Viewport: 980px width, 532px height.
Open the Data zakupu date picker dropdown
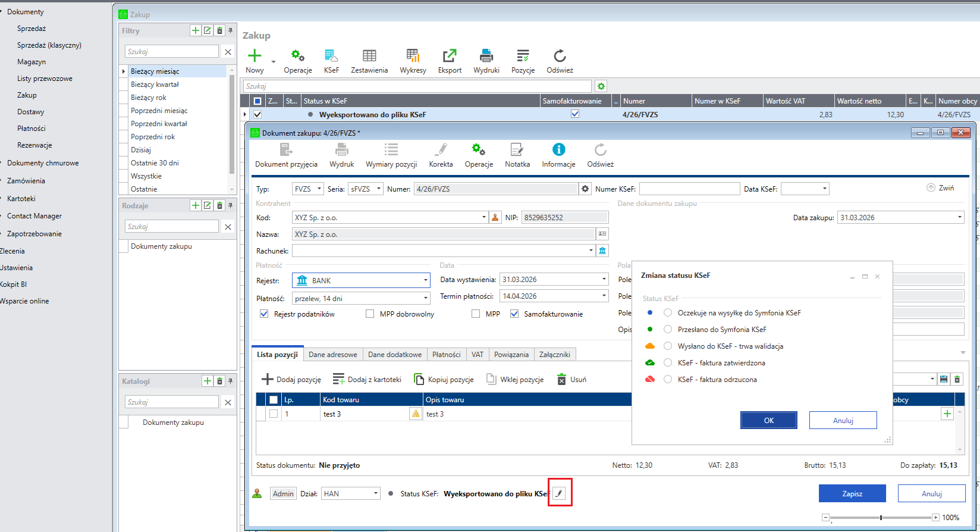(959, 217)
